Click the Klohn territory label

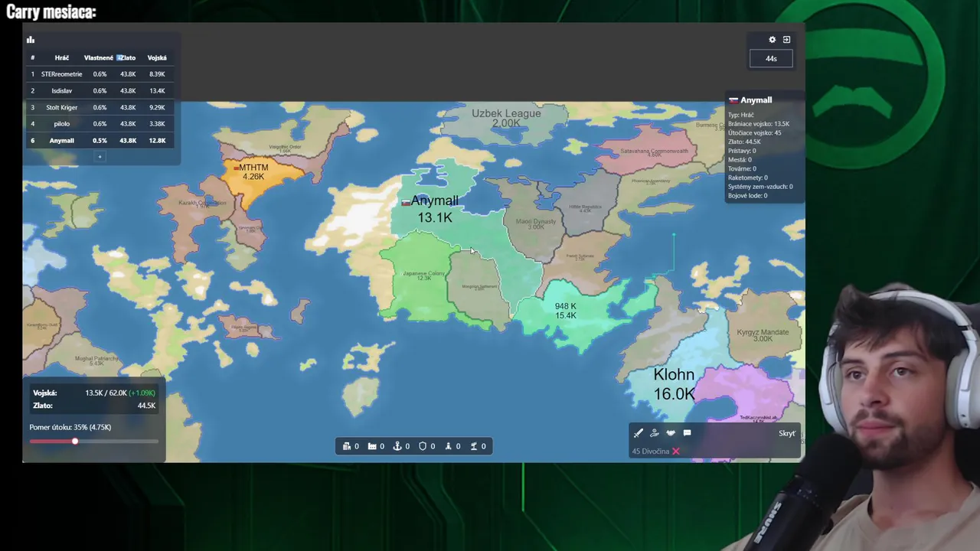coord(674,384)
